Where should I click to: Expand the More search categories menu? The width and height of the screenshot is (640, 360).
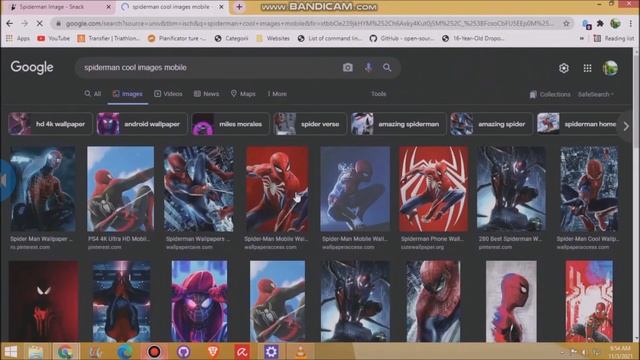[x=277, y=94]
